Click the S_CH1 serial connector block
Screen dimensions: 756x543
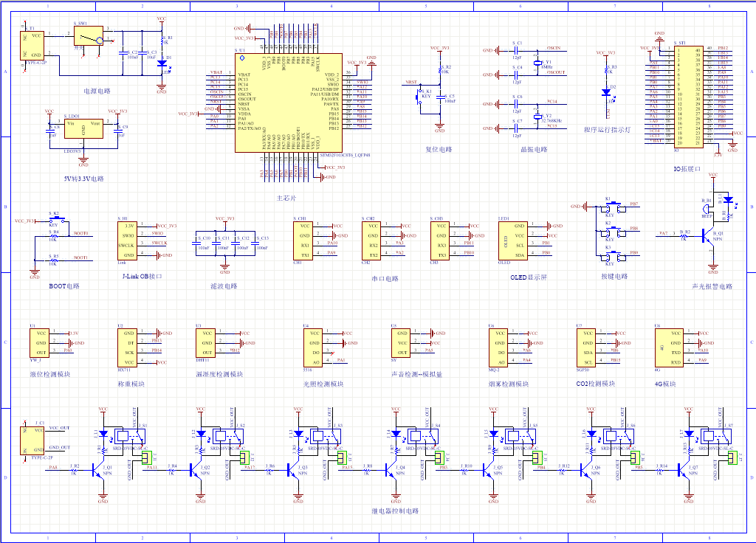pos(303,241)
